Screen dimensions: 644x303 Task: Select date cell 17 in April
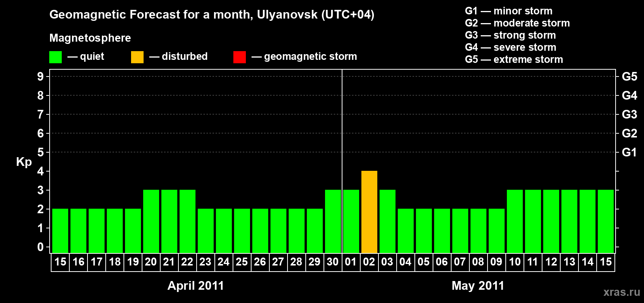[97, 262]
